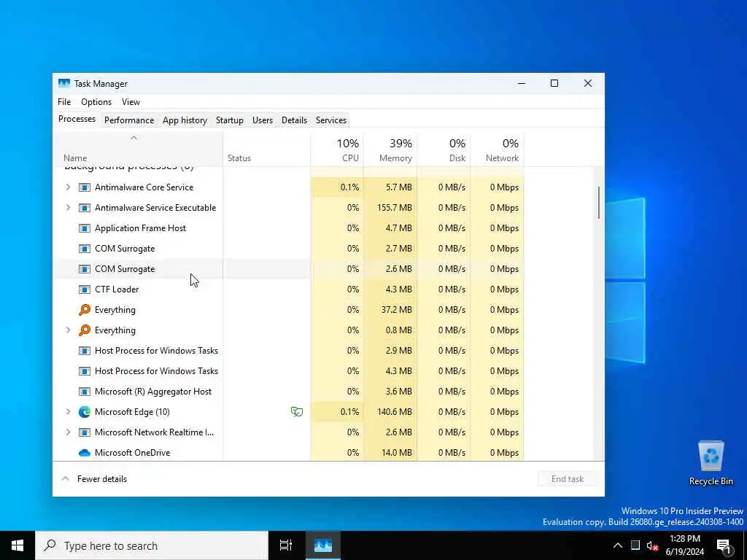Click the network tray icon

tap(635, 545)
